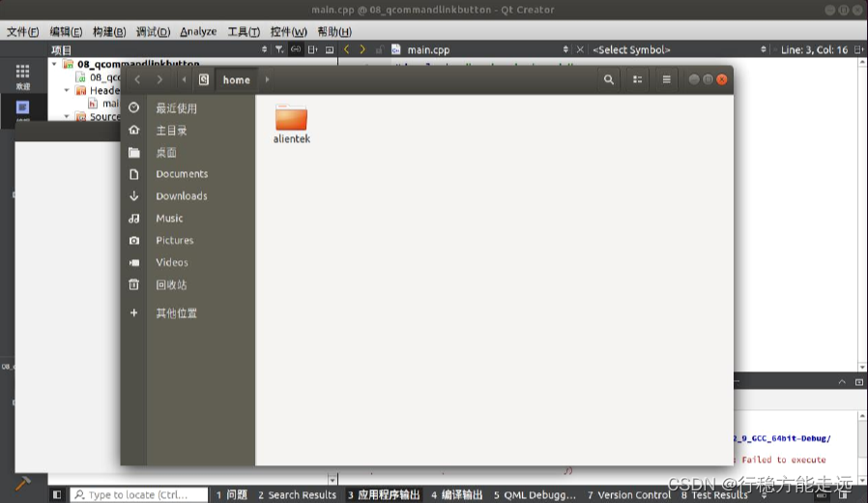The height and width of the screenshot is (503, 868).
Task: Open Downloads in the sidebar
Action: 188,196
